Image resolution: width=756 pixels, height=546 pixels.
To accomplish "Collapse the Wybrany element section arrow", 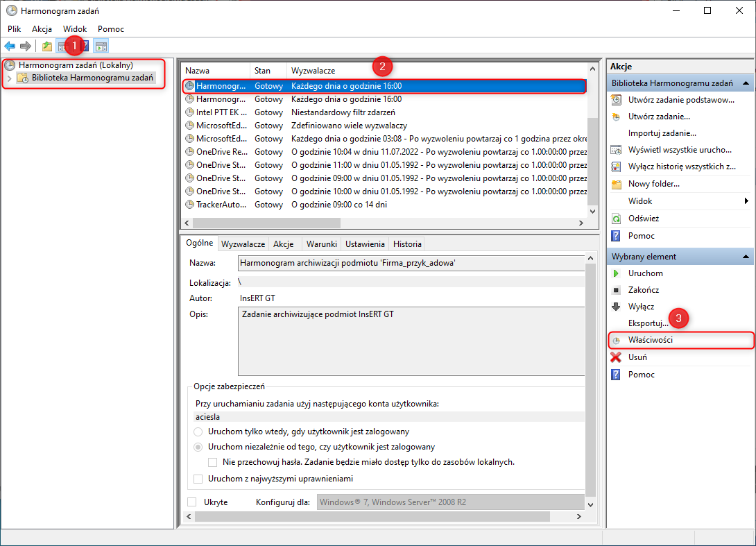I will pos(746,257).
